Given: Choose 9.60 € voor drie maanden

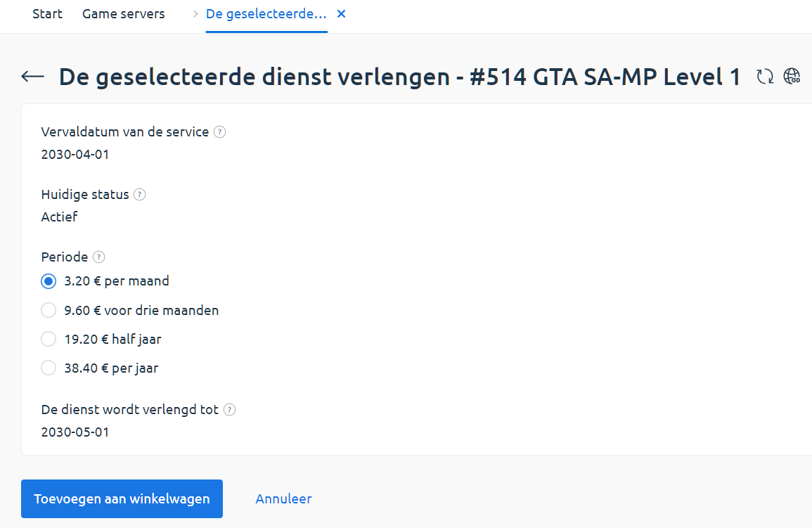Looking at the screenshot, I should pos(49,310).
